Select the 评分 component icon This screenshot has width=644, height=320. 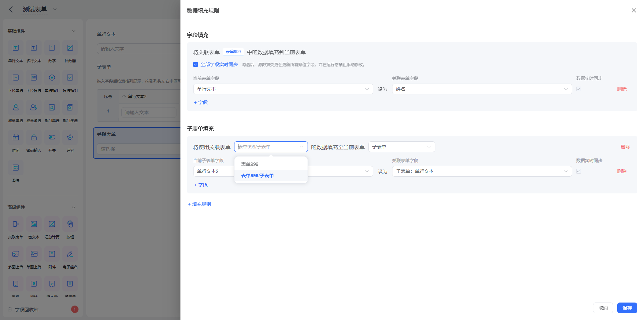pyautogui.click(x=70, y=137)
